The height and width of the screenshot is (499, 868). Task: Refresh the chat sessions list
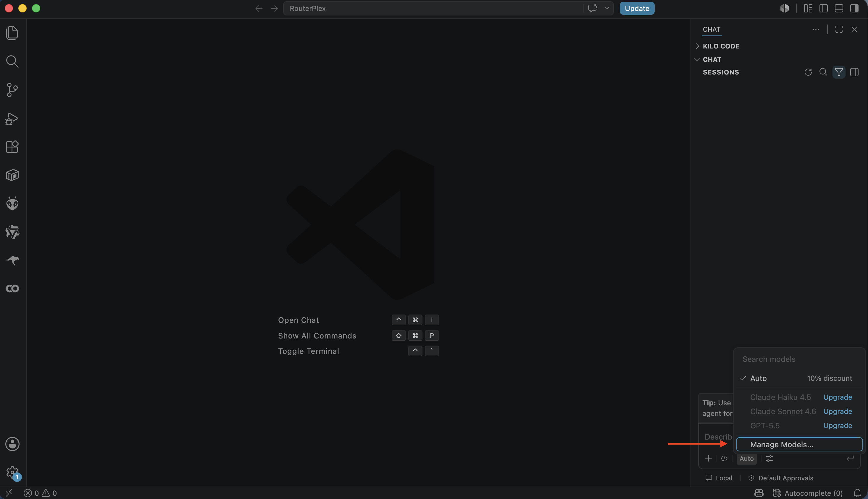[808, 72]
